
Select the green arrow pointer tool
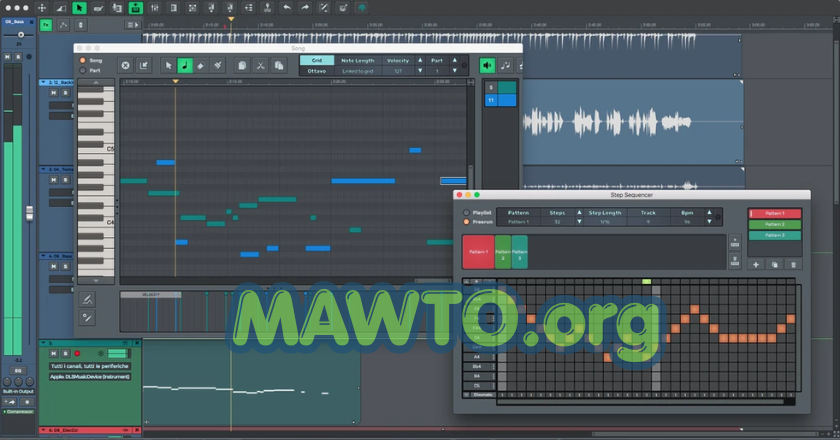[79, 8]
